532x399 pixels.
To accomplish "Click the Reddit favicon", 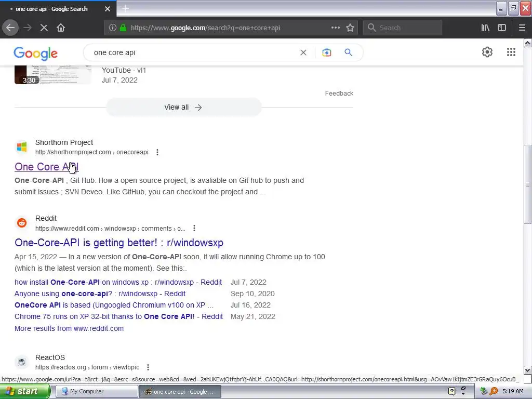I will click(x=22, y=223).
